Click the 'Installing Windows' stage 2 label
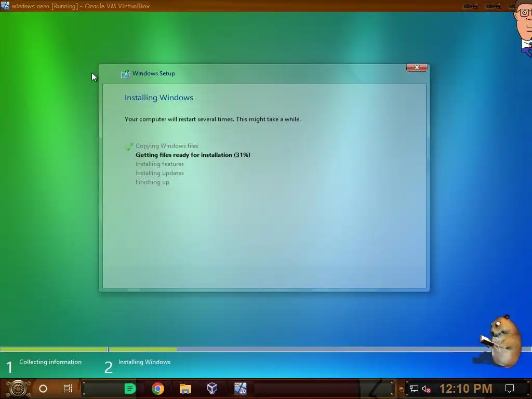The height and width of the screenshot is (399, 532). [x=144, y=362]
